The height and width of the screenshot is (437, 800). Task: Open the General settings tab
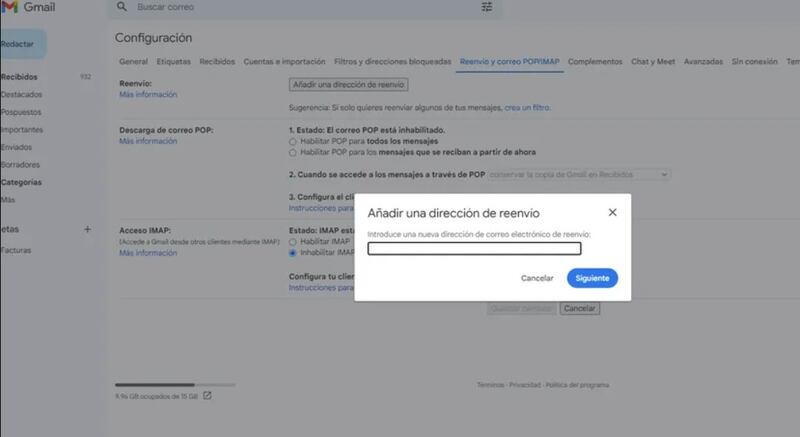(133, 61)
